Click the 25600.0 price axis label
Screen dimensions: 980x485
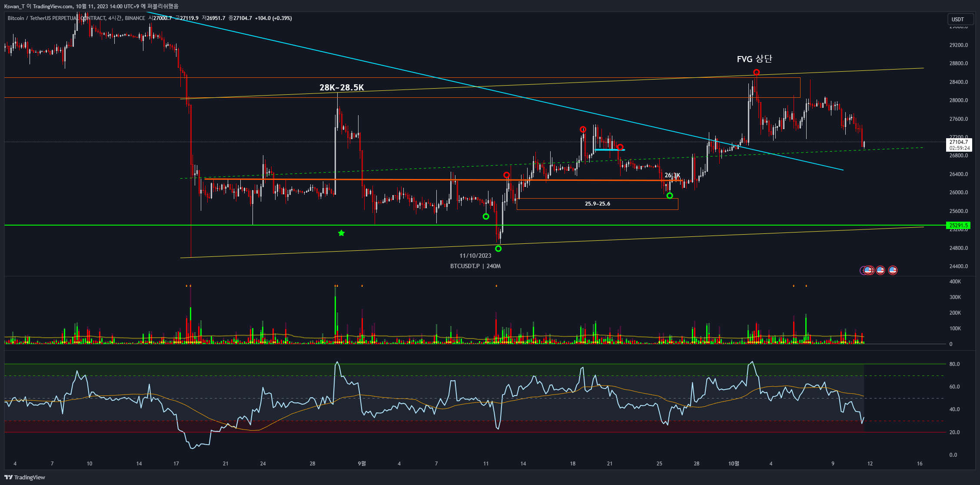tap(959, 211)
